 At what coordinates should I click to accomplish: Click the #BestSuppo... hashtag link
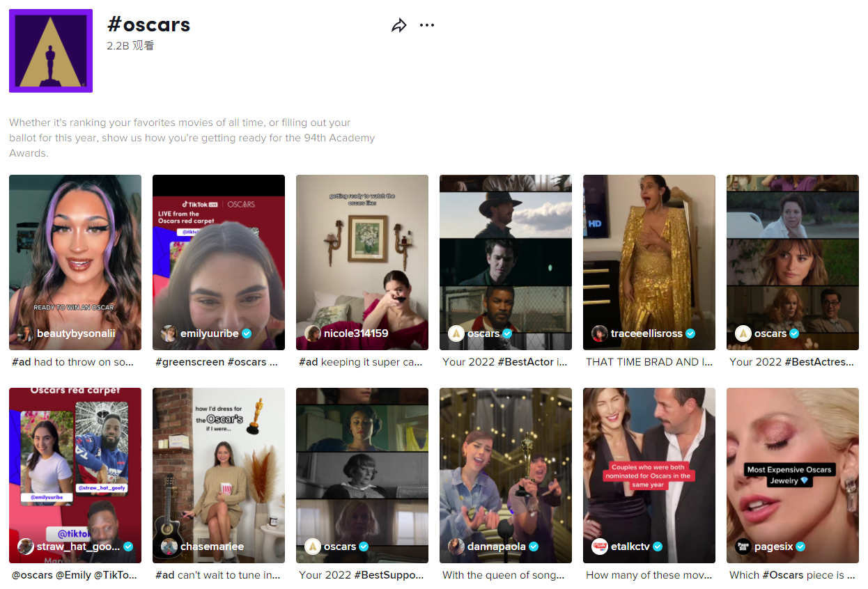point(389,575)
